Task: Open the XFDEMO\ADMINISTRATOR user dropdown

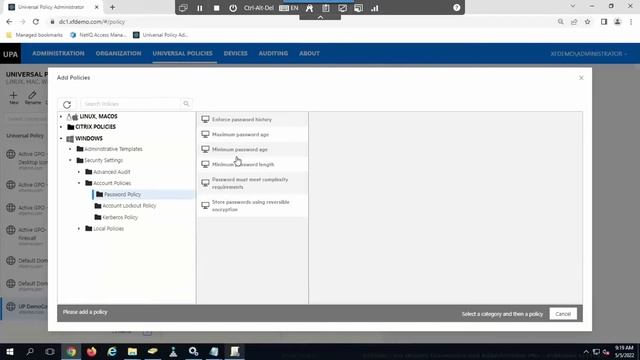Action: click(x=589, y=54)
